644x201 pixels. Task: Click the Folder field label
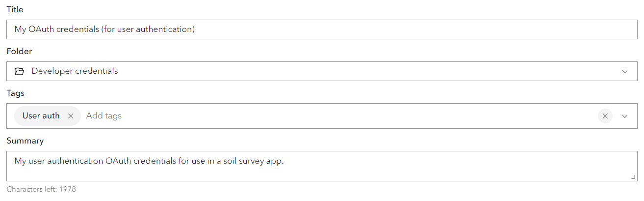(x=19, y=51)
